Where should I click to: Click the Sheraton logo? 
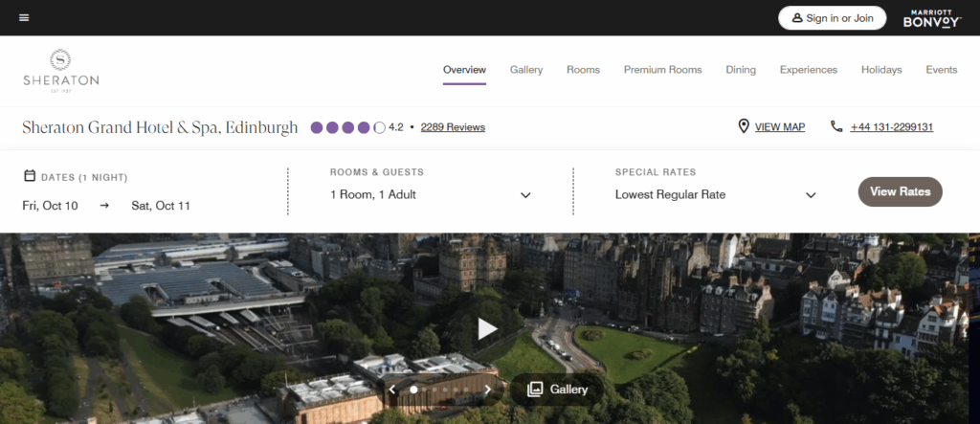pos(61,69)
